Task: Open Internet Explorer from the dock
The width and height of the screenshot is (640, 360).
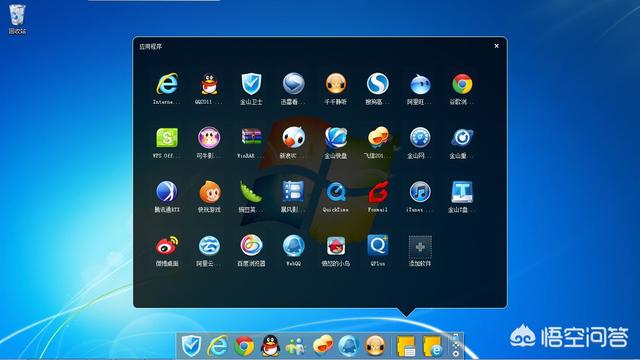Action: tap(217, 346)
